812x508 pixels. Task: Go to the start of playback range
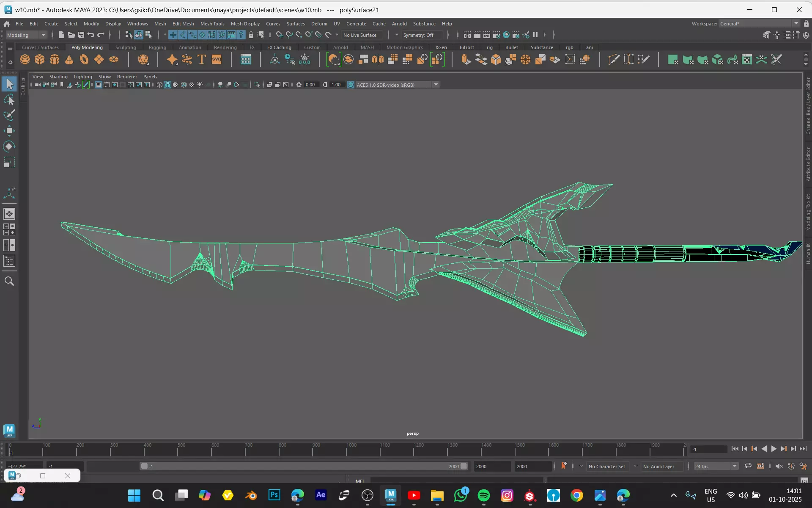coord(735,449)
